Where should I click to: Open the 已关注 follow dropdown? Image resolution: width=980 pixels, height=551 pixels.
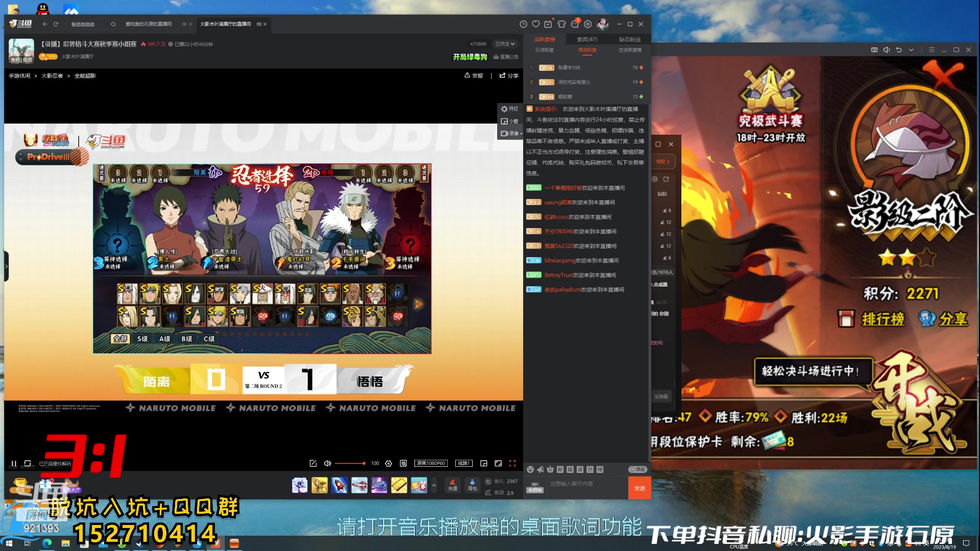coord(505,44)
